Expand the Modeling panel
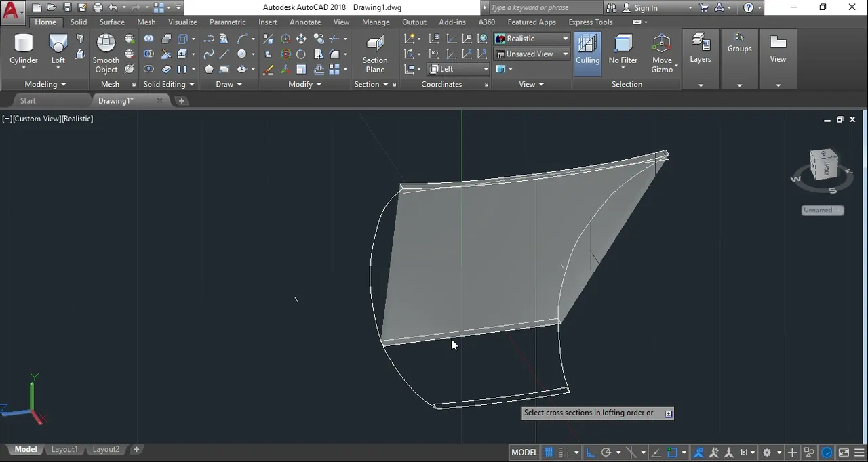 pyautogui.click(x=45, y=84)
